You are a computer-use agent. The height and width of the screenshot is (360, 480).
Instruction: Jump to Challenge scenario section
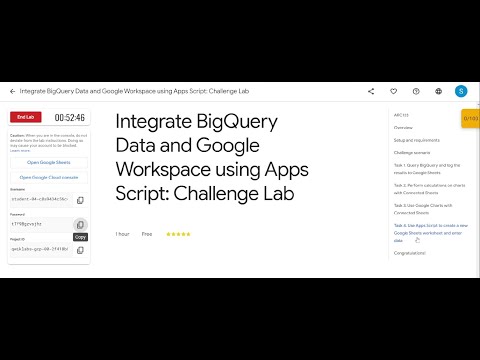click(412, 153)
